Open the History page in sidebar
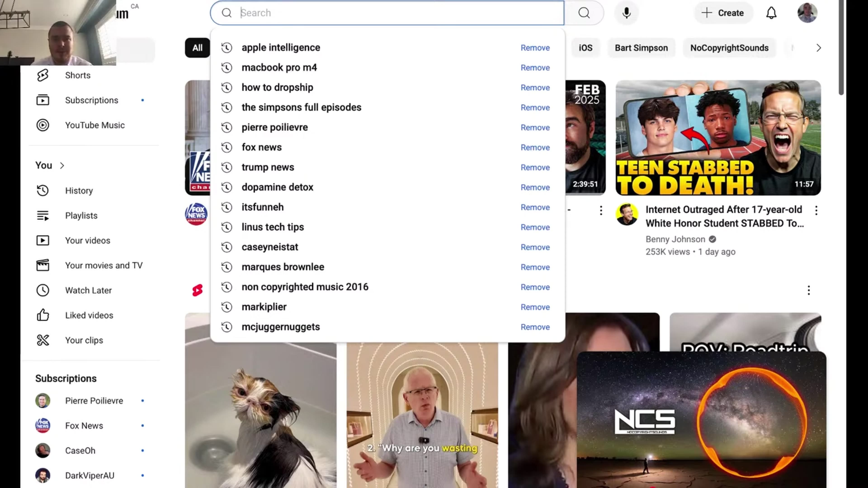 click(78, 191)
